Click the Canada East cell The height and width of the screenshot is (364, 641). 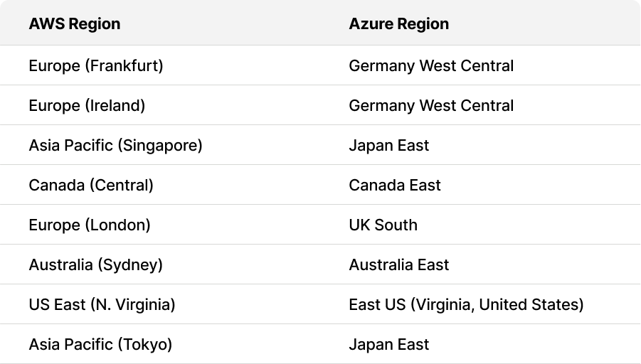coord(395,185)
